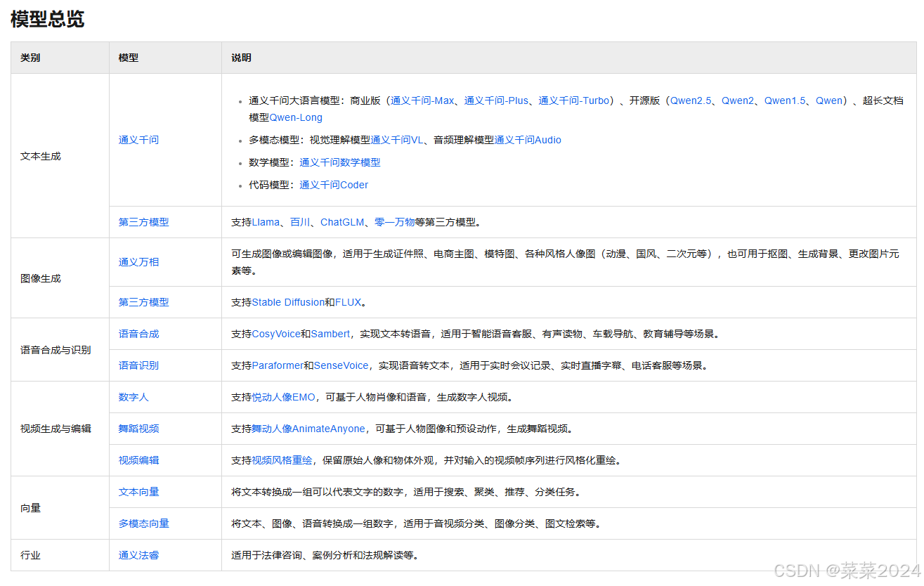Open the 语音合成 link

138,334
